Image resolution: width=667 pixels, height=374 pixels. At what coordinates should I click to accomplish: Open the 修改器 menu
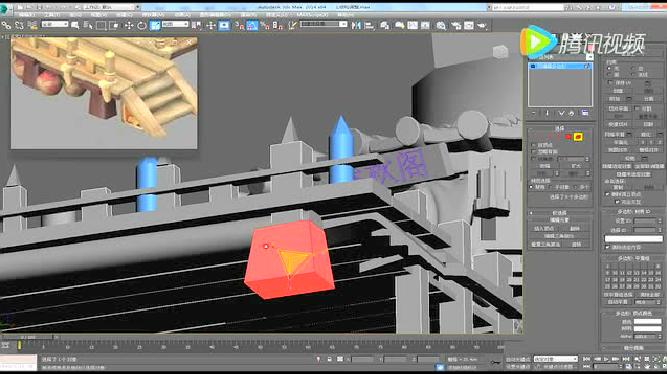click(153, 15)
